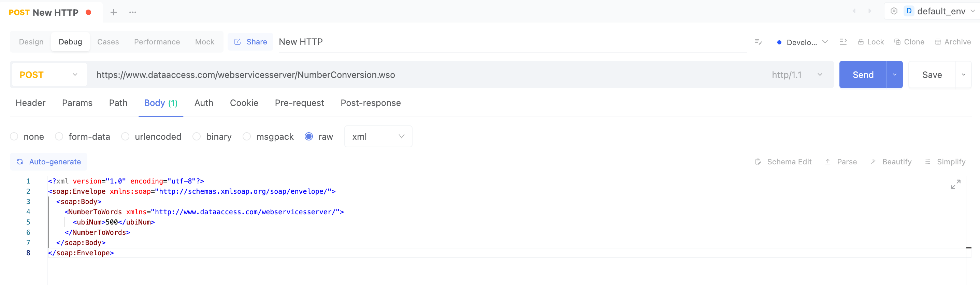Open the Cookie tab
980x285 pixels.
point(244,103)
